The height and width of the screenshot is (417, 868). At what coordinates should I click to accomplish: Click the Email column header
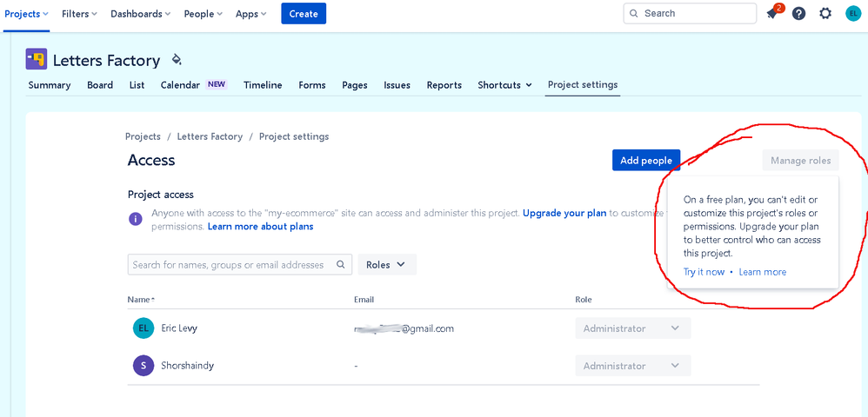pos(364,300)
